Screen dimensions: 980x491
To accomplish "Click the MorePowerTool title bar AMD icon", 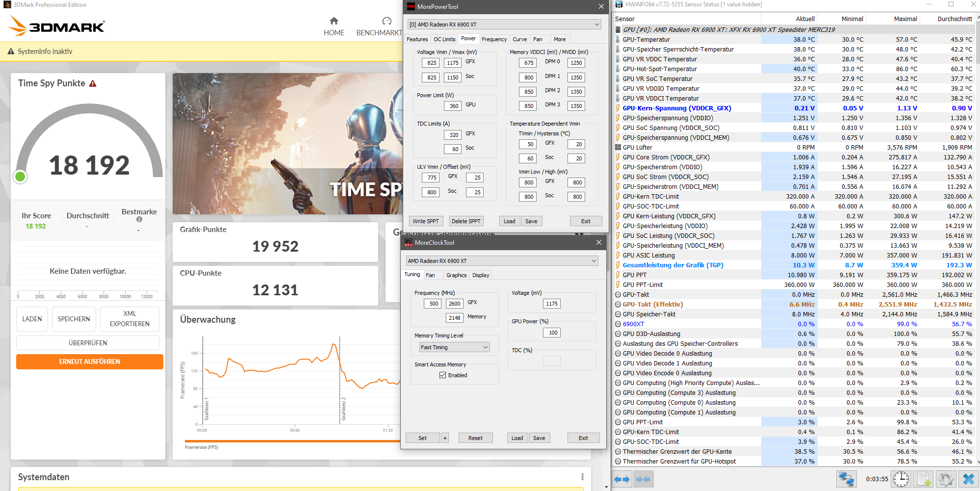I will tap(411, 6).
